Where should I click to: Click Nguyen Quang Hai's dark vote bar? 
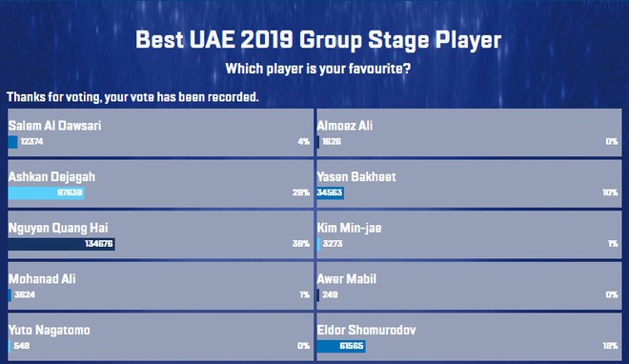point(61,244)
